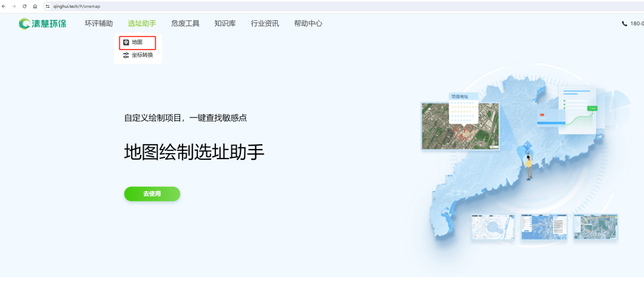This screenshot has height=301, width=644.
Task: Click the browser forward arrow
Action: coord(14,6)
